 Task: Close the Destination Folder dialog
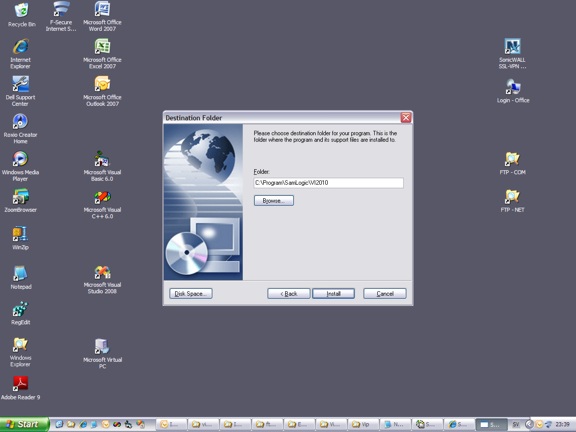[406, 118]
